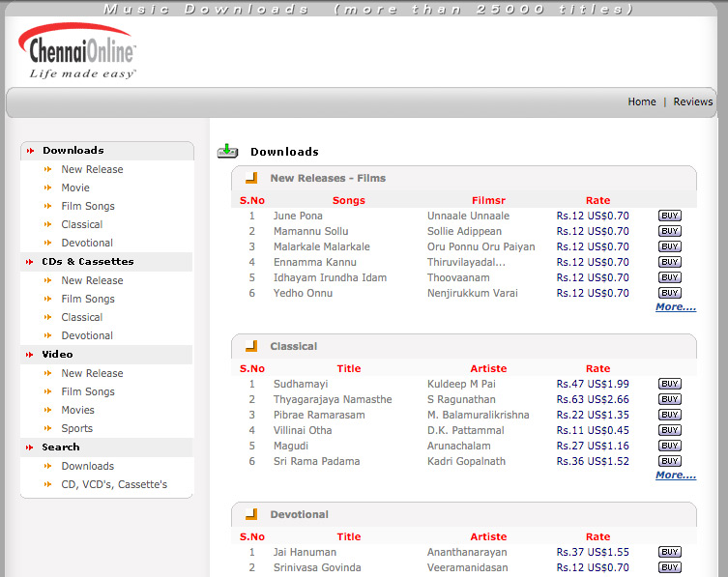Open Devotional under Downloads sidebar
This screenshot has height=577, width=728.
click(x=87, y=243)
